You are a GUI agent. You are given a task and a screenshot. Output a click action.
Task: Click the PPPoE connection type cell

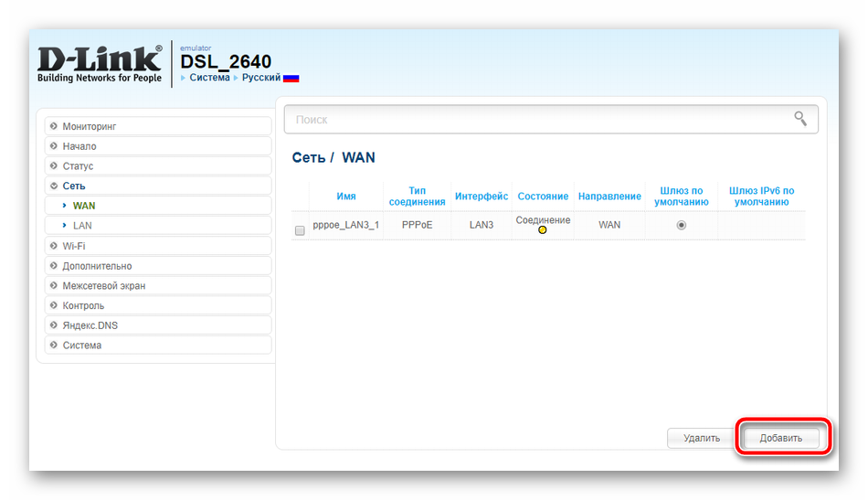coord(417,225)
